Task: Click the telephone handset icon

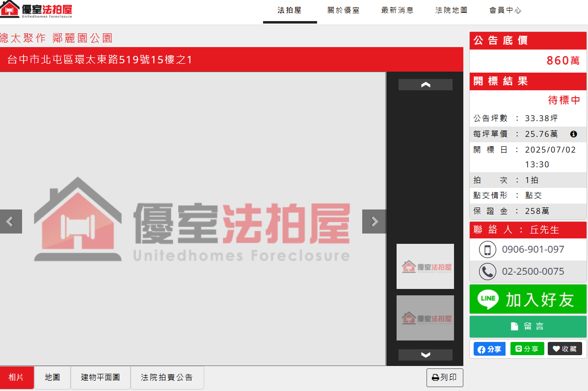Action: 487,271
